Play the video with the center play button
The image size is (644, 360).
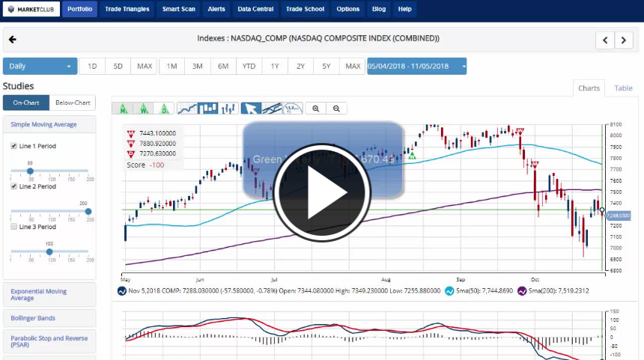321,192
